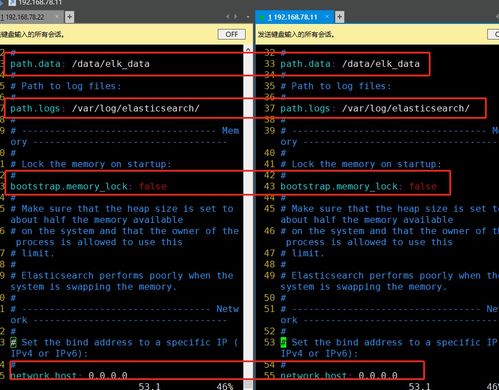Close the 192.168.78.22 tab
499x390 pixels.
[x=57, y=17]
